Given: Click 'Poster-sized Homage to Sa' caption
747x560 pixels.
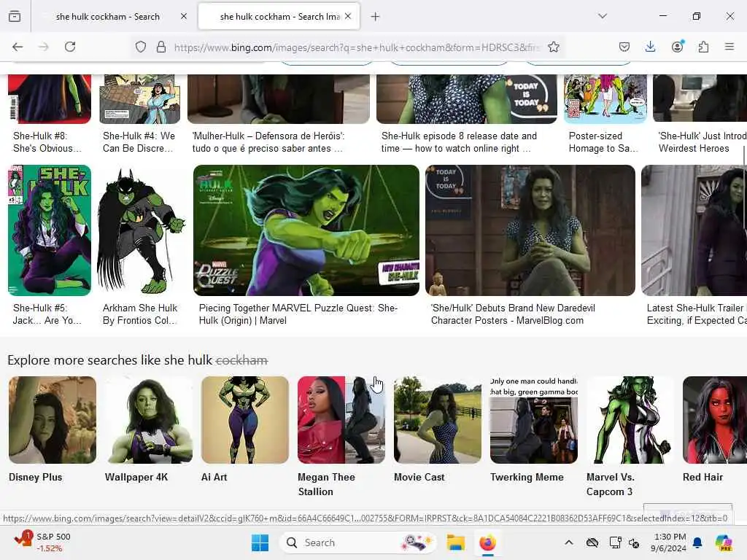Looking at the screenshot, I should [x=603, y=142].
